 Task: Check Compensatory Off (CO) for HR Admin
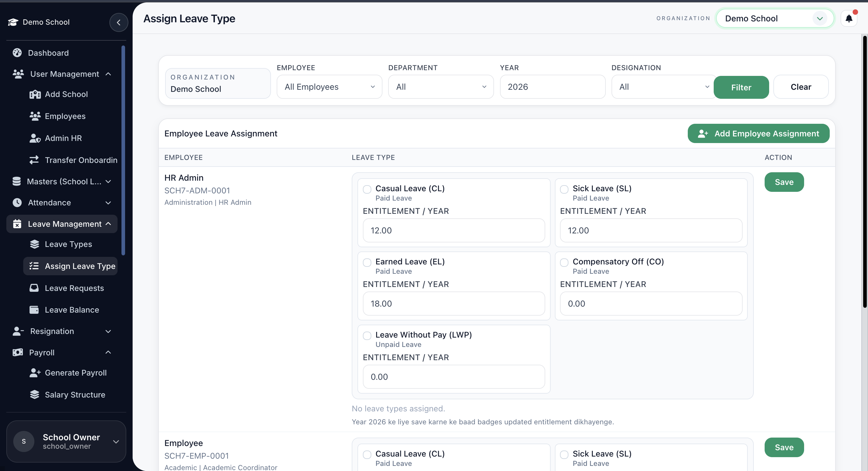[x=564, y=262]
